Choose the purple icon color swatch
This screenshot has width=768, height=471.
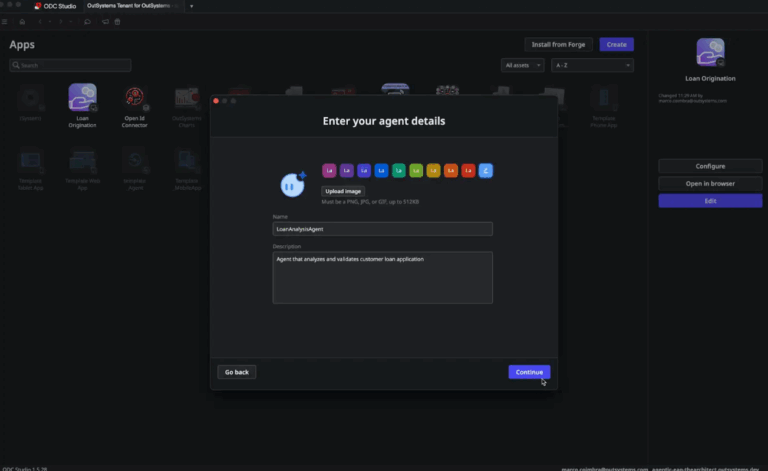[x=347, y=170]
